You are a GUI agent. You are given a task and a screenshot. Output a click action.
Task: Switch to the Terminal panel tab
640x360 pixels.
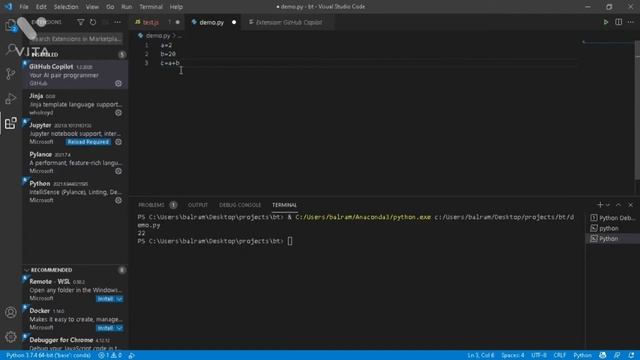(x=284, y=205)
